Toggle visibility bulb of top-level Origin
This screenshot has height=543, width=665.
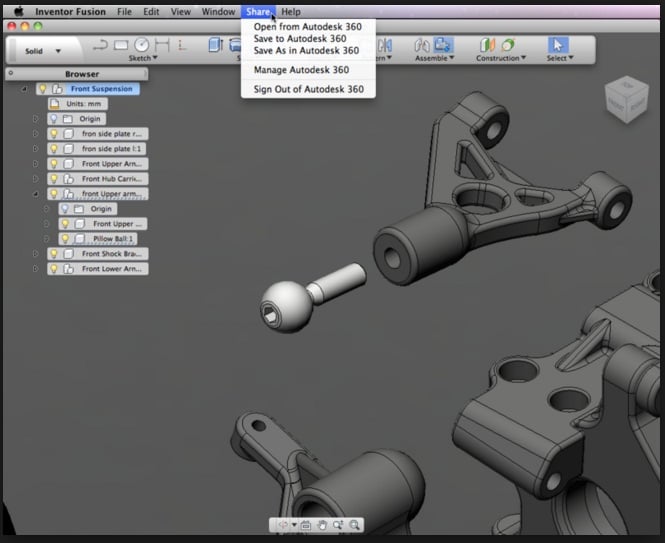[x=54, y=119]
